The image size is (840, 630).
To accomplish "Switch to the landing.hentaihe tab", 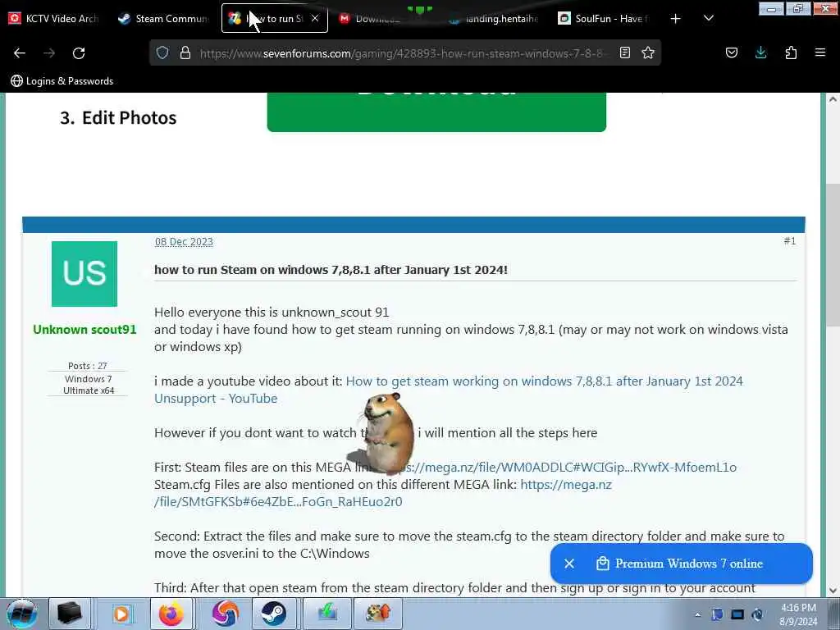I will (x=493, y=19).
